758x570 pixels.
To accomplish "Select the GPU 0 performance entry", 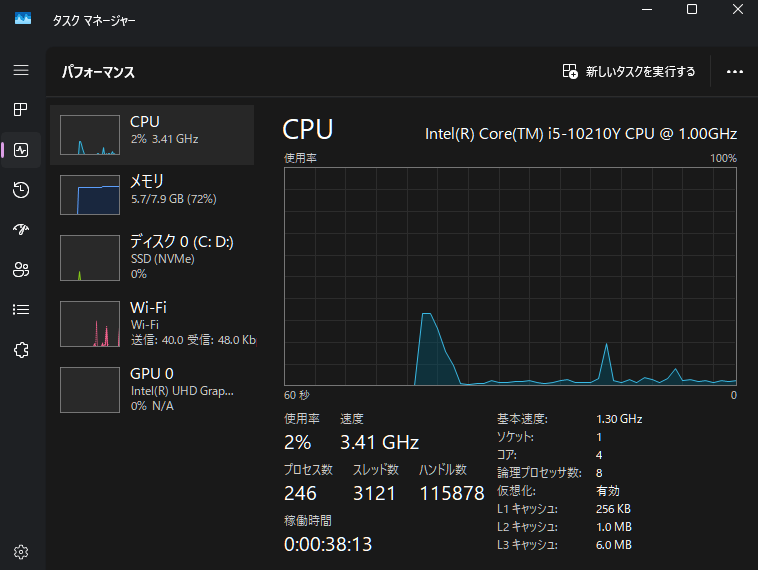I will [152, 390].
